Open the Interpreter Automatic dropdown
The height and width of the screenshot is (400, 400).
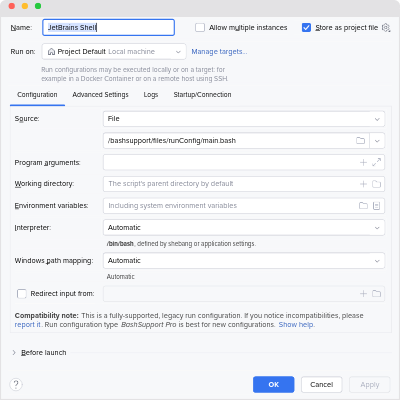[244, 228]
